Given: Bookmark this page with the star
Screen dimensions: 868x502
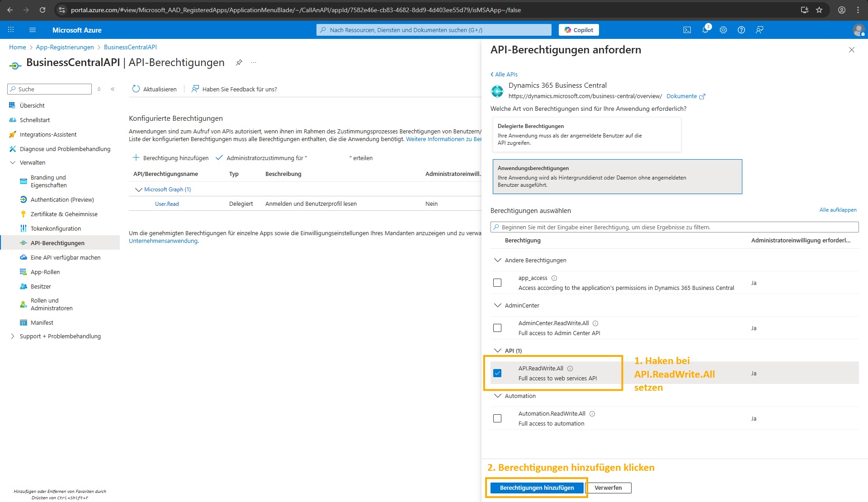Looking at the screenshot, I should click(x=819, y=10).
